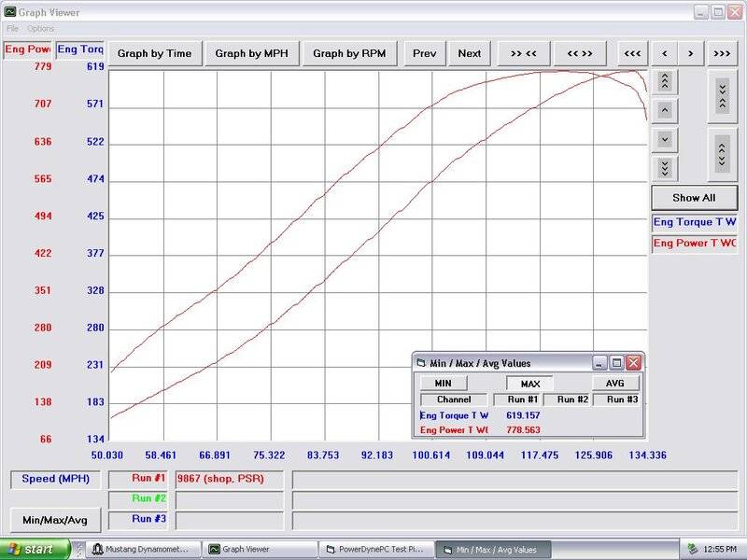
Task: Open the Options menu
Action: point(41,29)
